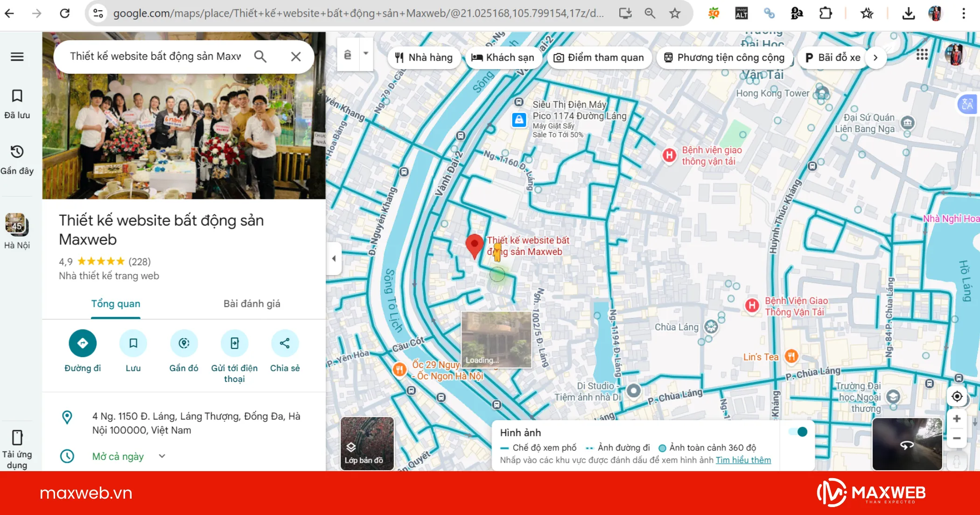The image size is (980, 515).
Task: Click inside the map search field
Action: point(154,56)
